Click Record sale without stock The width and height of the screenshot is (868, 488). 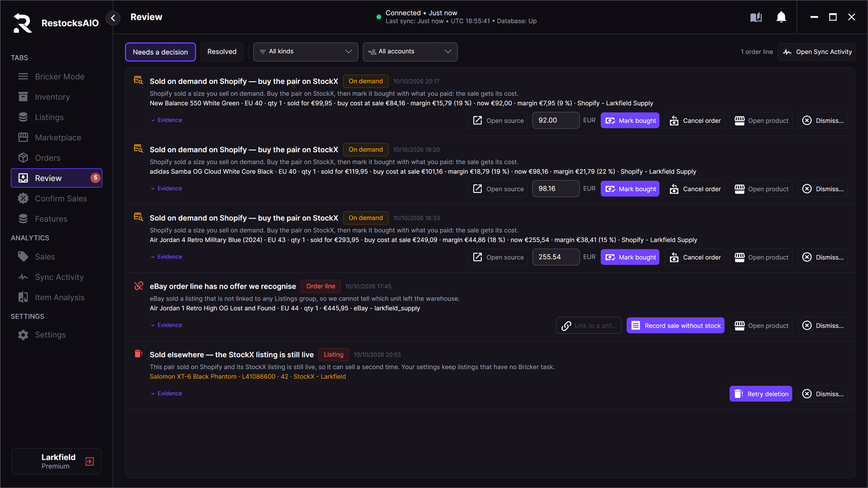[675, 325]
